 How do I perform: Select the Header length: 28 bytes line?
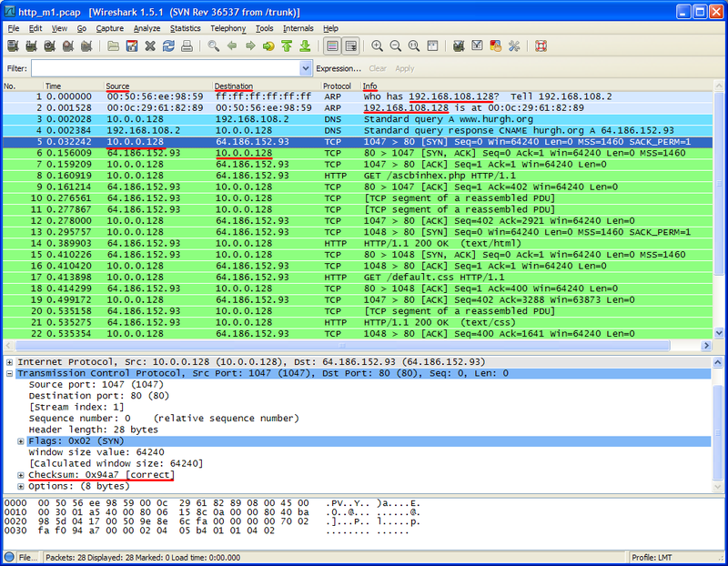(93, 430)
